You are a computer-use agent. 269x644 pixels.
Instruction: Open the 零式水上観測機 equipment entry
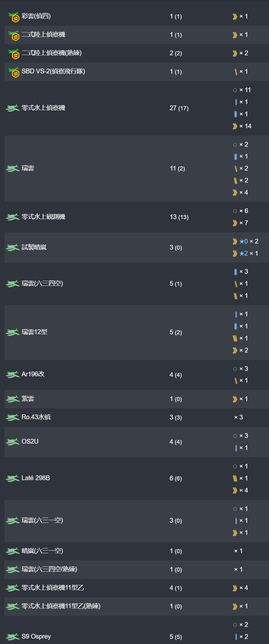point(44,217)
